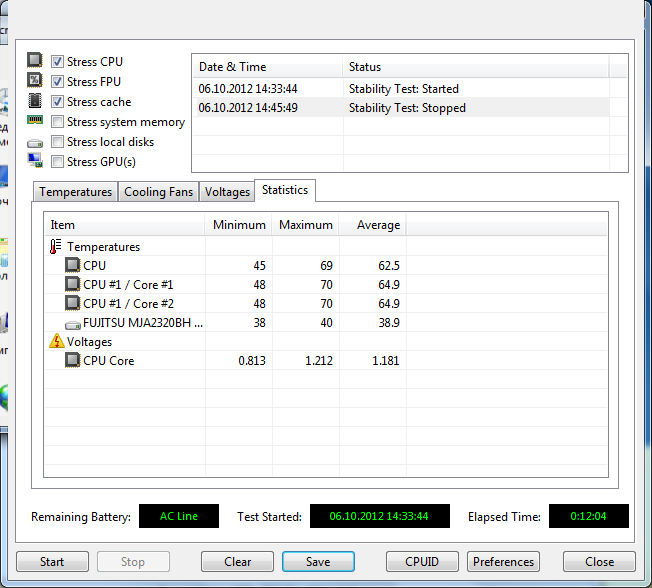Click the disk drive icon beside Stress local disks

[35, 143]
